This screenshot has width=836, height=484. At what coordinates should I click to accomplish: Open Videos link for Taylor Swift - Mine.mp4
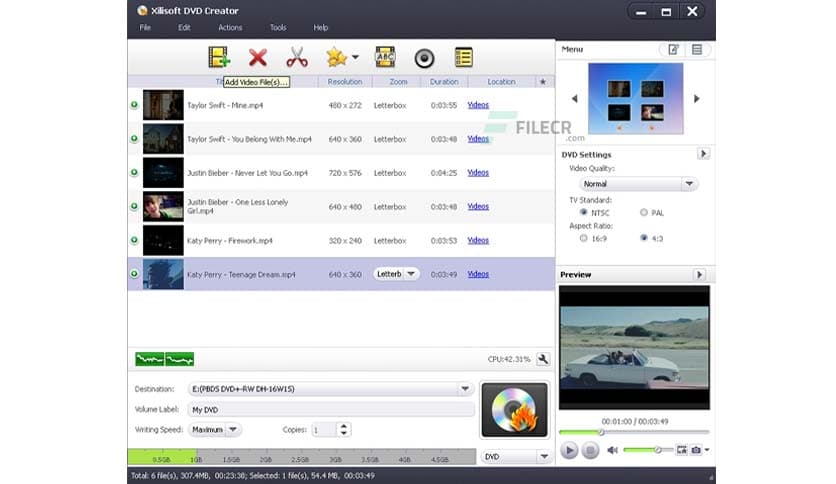point(478,105)
